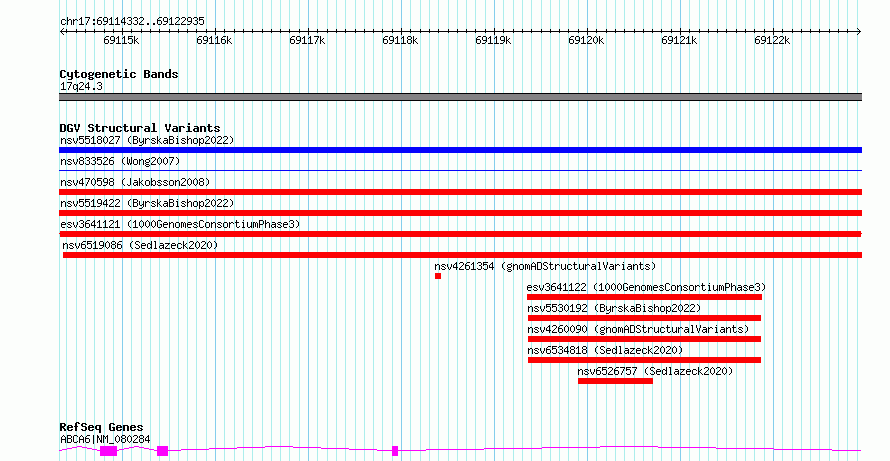Click the 69120k ruler tick label
Viewport: 890px width, 461px height.
pyautogui.click(x=586, y=41)
